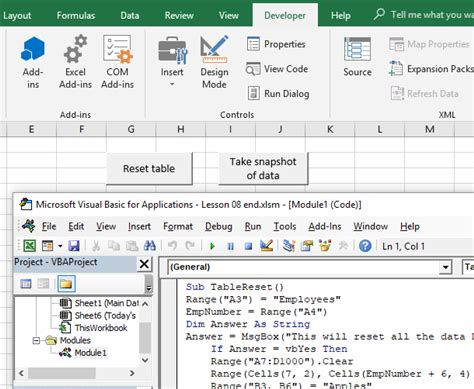Image resolution: width=474 pixels, height=389 pixels.
Task: Select column G header
Action: click(x=131, y=129)
